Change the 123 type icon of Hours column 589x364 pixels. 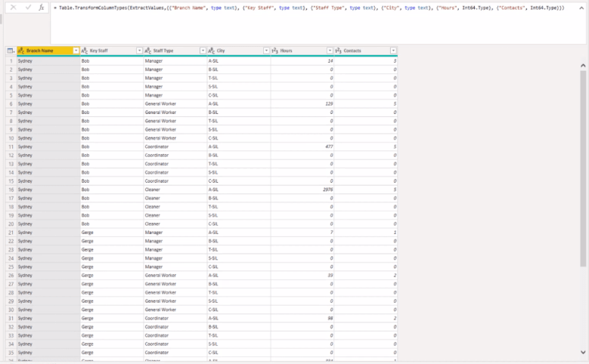(x=275, y=51)
